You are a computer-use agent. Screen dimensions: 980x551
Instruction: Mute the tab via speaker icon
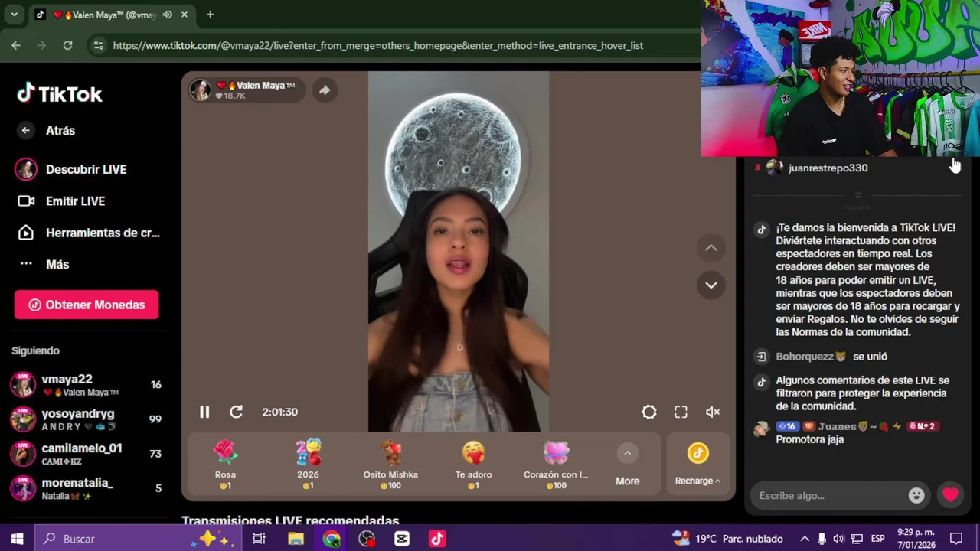click(167, 15)
